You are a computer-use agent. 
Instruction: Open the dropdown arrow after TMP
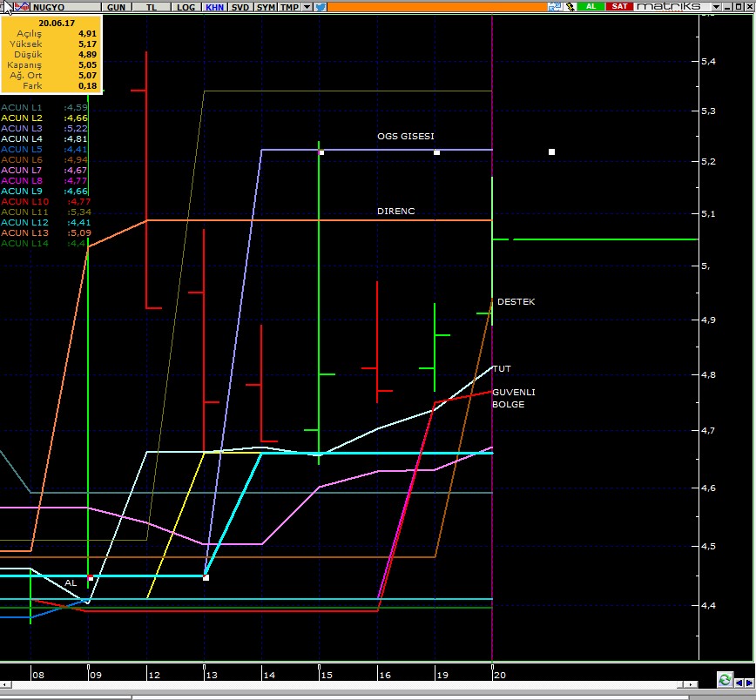pos(307,7)
